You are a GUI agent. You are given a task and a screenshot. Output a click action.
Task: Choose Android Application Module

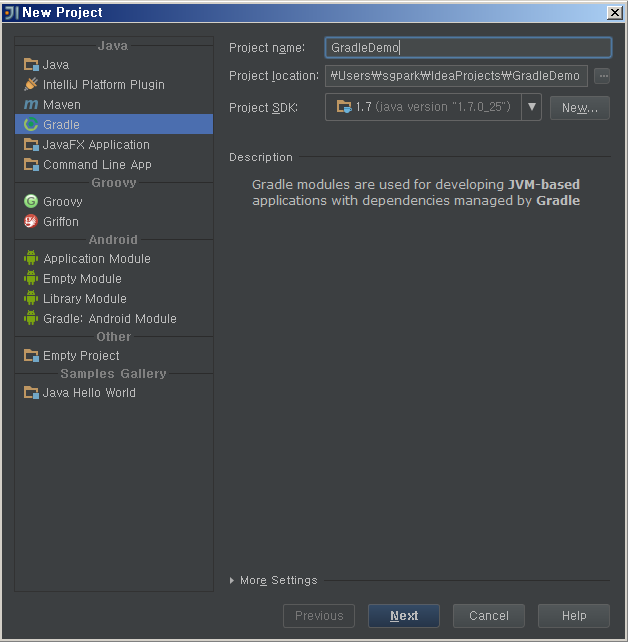tap(114, 258)
